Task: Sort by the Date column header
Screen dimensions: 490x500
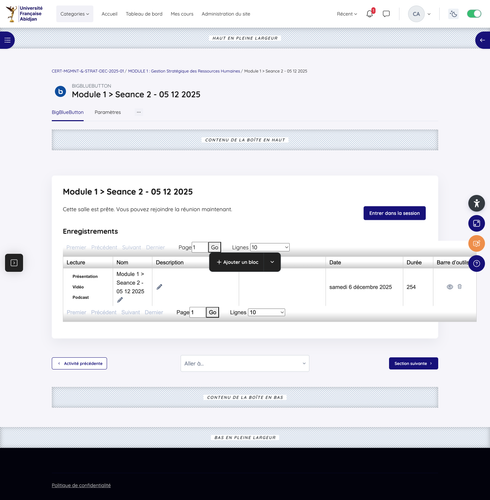Action: click(335, 262)
